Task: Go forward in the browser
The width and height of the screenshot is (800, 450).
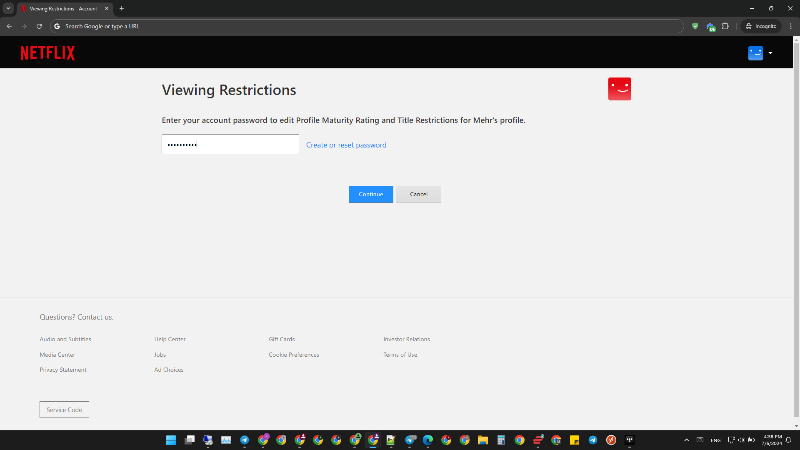Action: [24, 26]
